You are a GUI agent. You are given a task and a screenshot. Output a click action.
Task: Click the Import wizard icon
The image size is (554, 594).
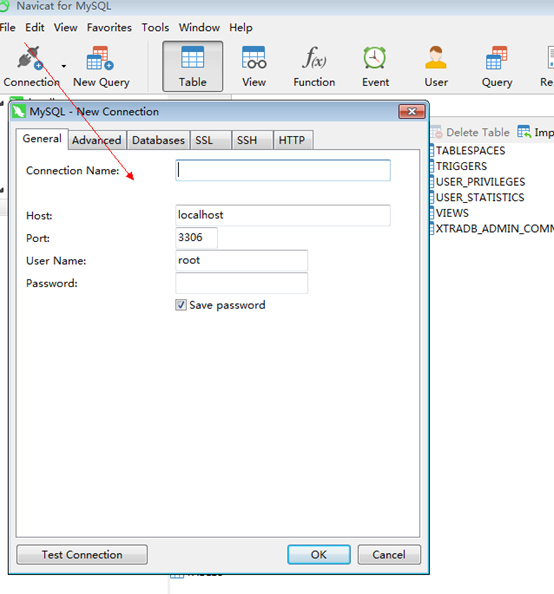pos(524,132)
